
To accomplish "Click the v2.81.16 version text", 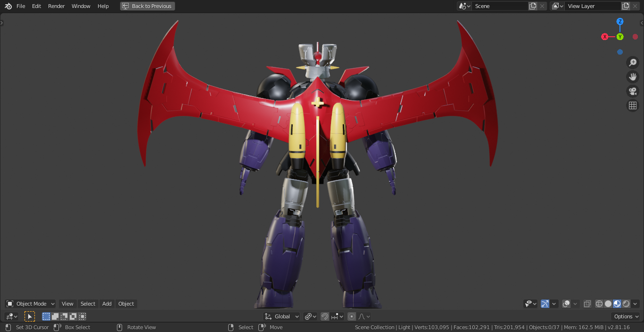I will pos(619,327).
